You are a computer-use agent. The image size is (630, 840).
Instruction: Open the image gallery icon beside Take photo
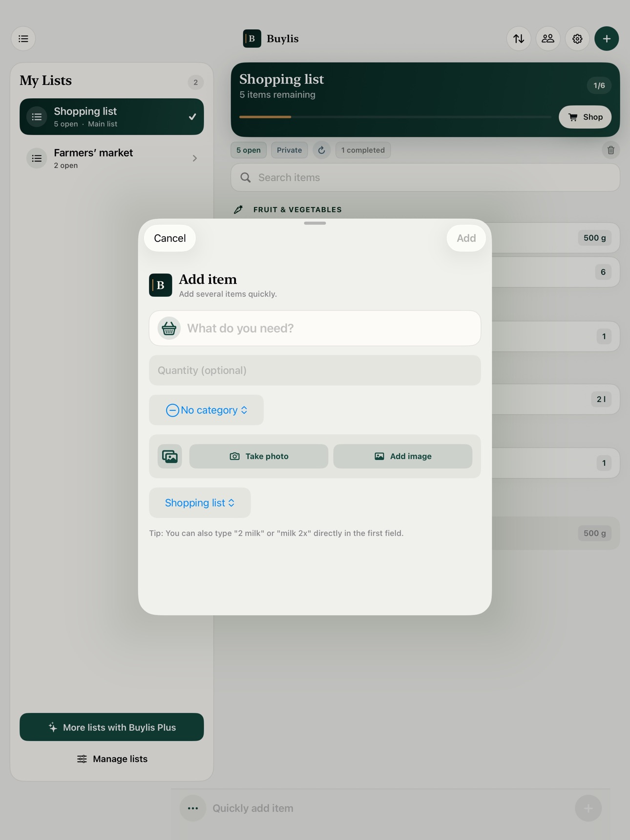[170, 456]
